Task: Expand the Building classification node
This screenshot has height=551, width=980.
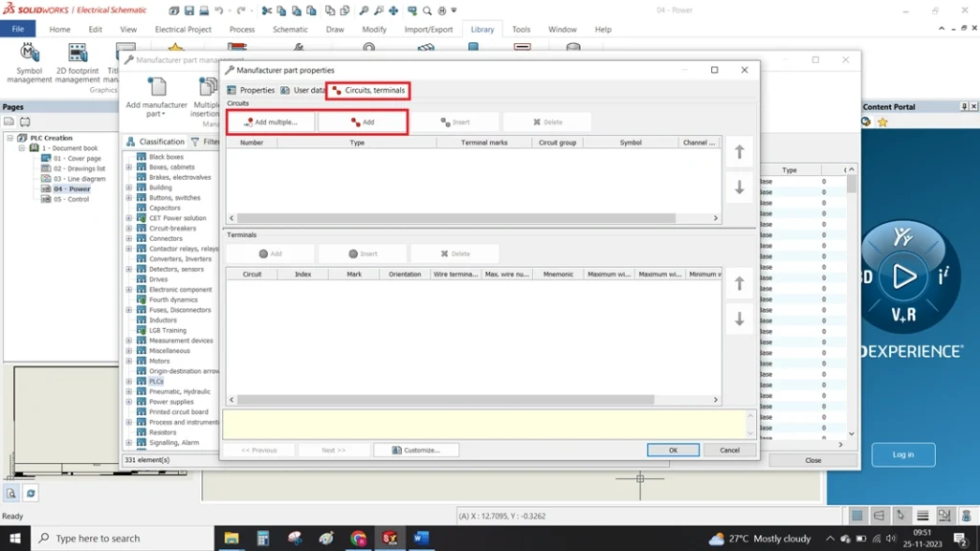Action: click(x=129, y=187)
